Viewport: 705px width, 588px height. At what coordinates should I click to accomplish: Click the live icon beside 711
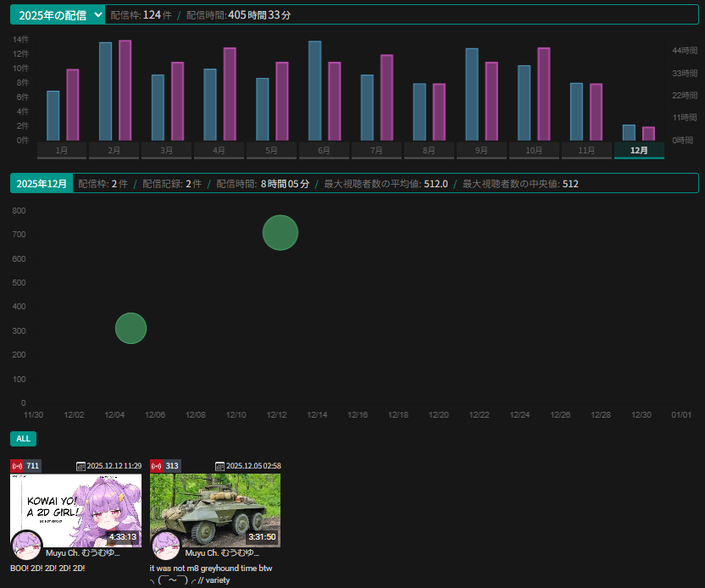tap(17, 466)
